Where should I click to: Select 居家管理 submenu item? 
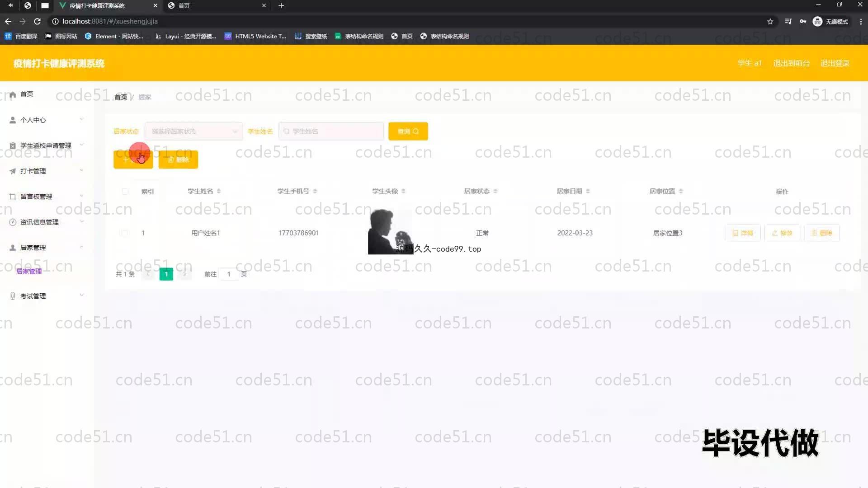29,271
